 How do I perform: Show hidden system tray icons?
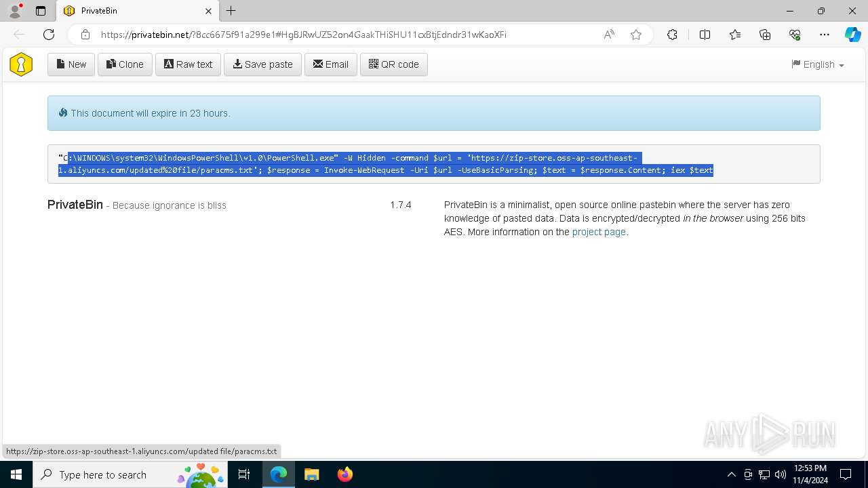click(x=731, y=474)
